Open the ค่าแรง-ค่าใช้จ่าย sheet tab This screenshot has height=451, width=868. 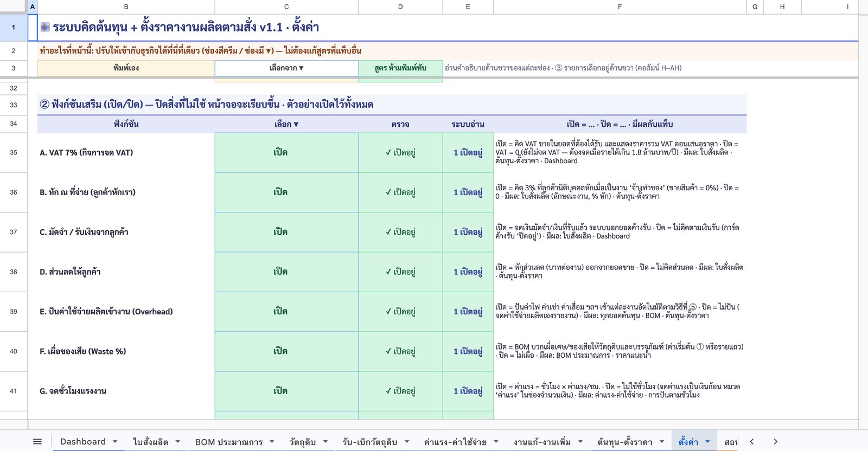tap(455, 442)
